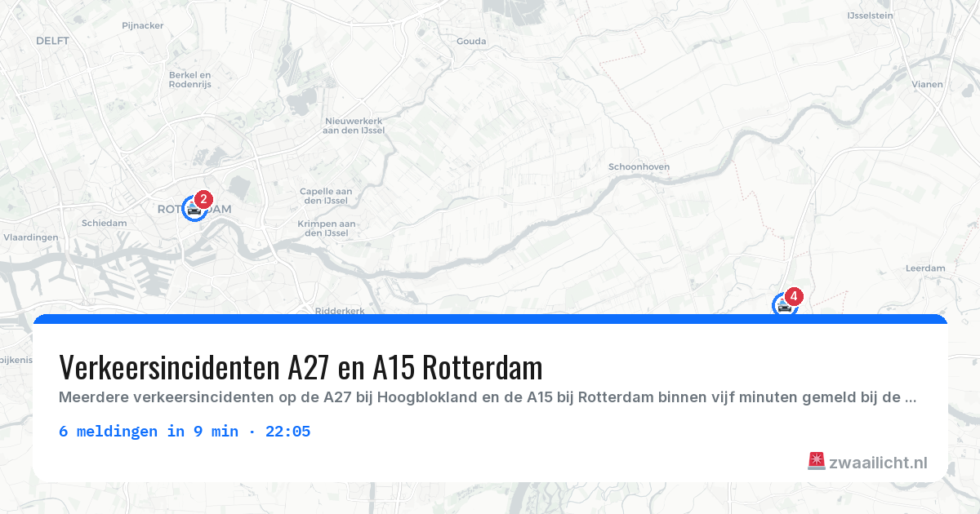Click the Nieuwerkerk aan den IJssel label
This screenshot has height=514, width=980.
353,125
